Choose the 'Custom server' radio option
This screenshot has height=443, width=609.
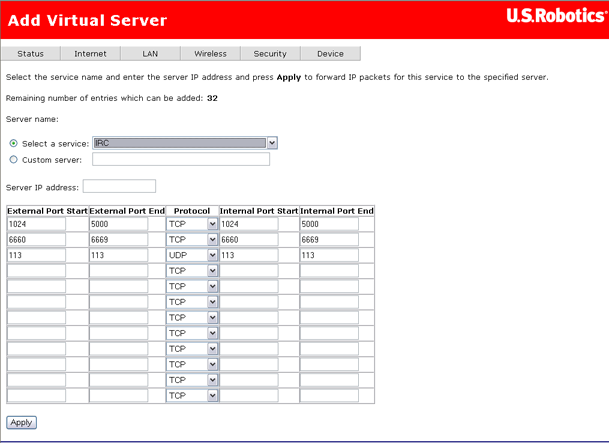click(13, 159)
